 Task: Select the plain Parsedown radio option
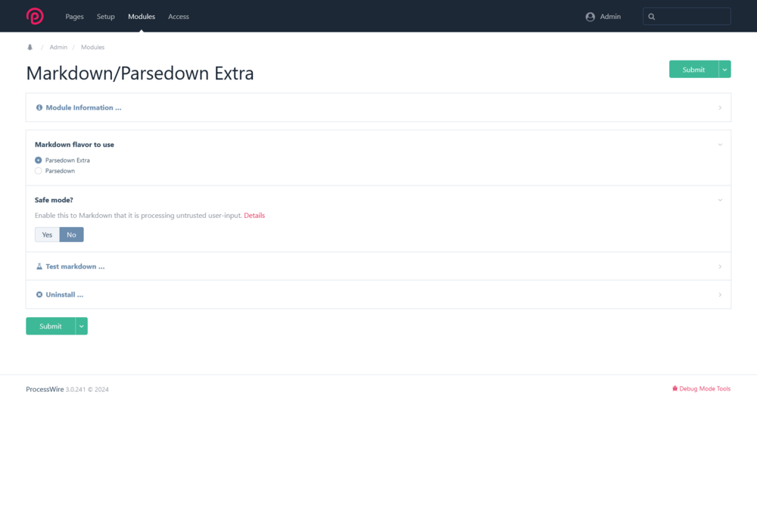tap(39, 171)
